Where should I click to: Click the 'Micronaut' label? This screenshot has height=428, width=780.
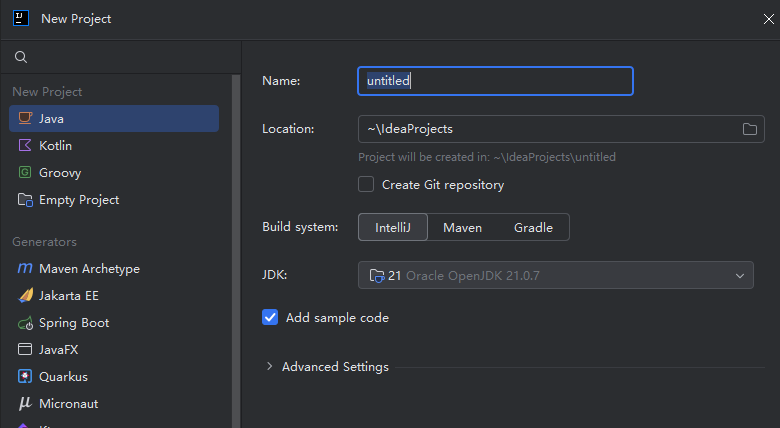pos(69,404)
